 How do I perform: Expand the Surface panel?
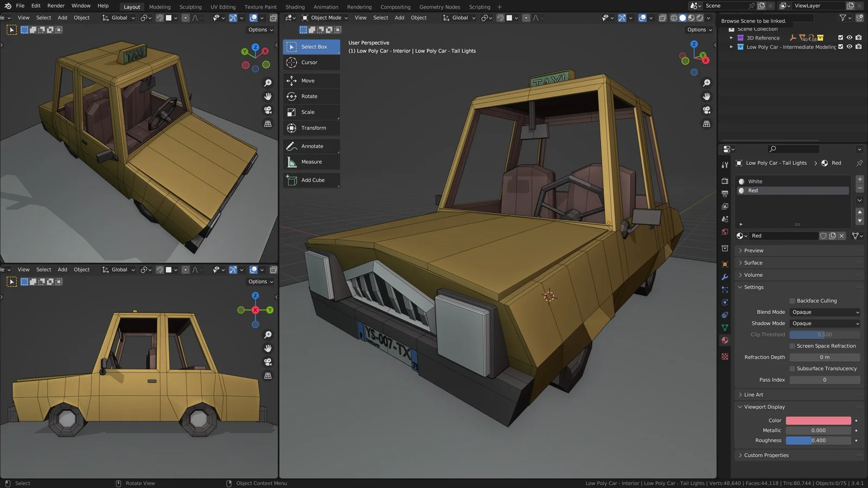tap(753, 263)
